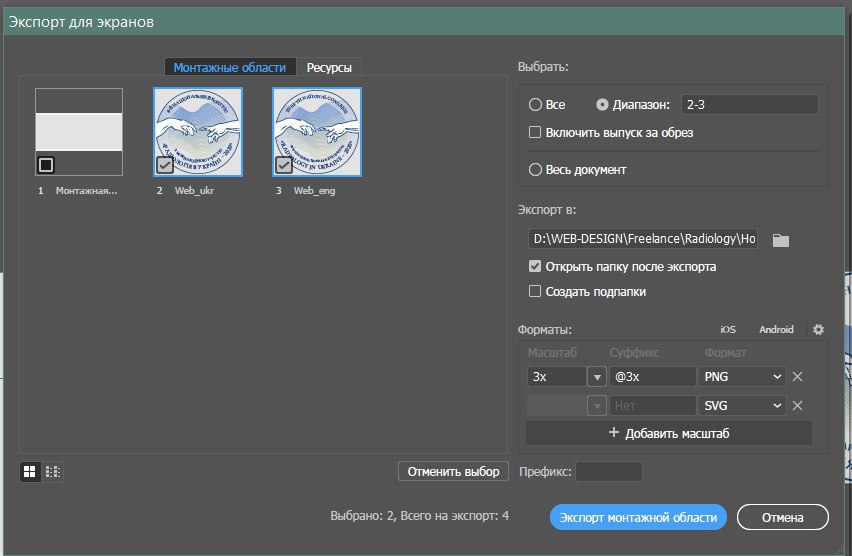Click the 'Префикс' input field
The width and height of the screenshot is (852, 556).
coord(609,471)
